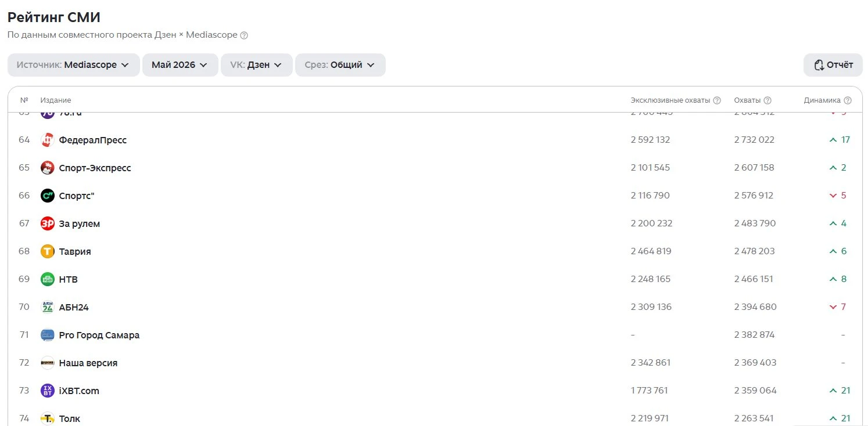Expand the Срез: Общий dropdown
This screenshot has height=426, width=868.
(340, 65)
